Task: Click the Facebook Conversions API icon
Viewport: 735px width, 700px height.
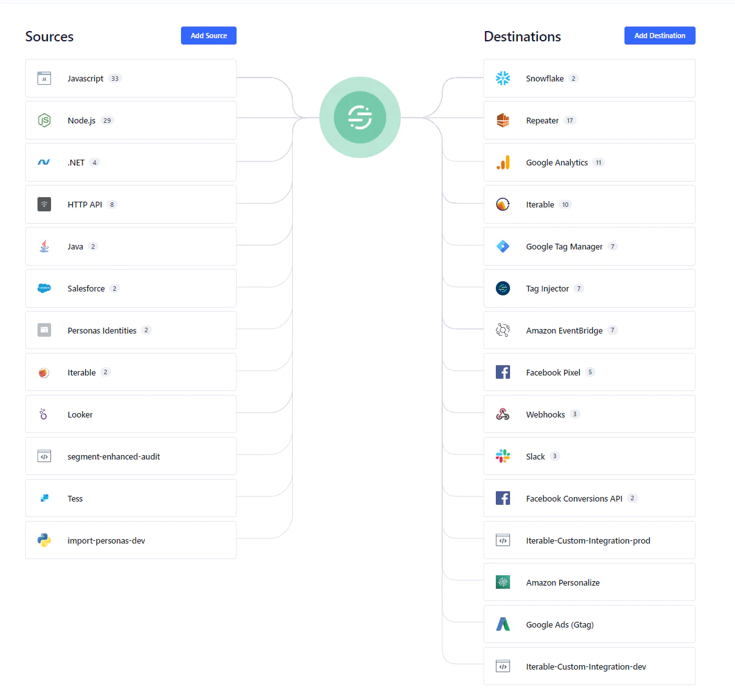Action: point(503,498)
